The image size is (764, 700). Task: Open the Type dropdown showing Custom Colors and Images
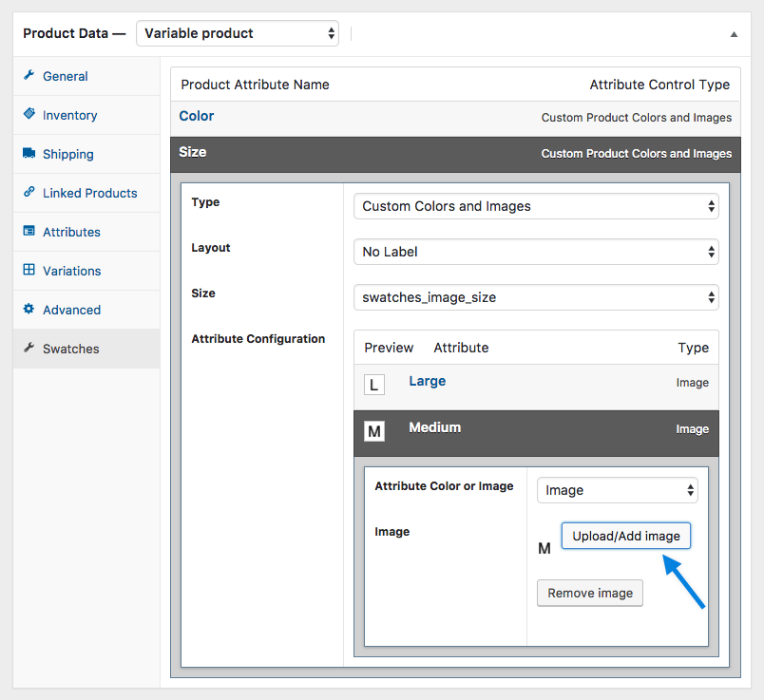[x=536, y=206]
